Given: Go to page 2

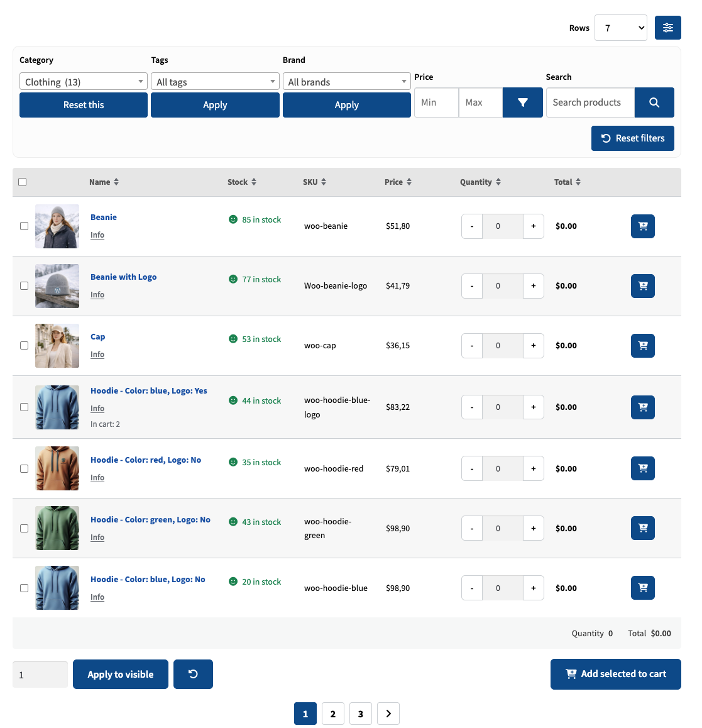Looking at the screenshot, I should pos(333,714).
